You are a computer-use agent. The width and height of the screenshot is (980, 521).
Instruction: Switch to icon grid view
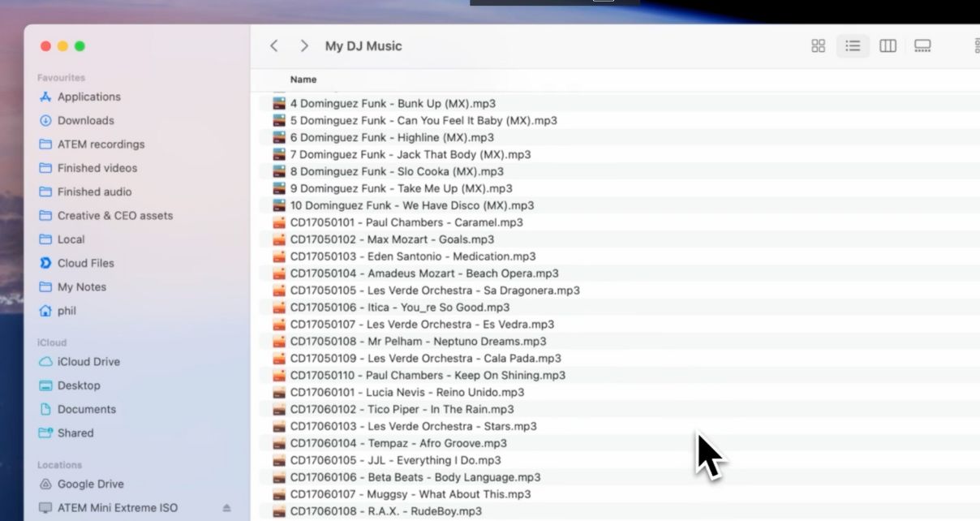coord(819,46)
